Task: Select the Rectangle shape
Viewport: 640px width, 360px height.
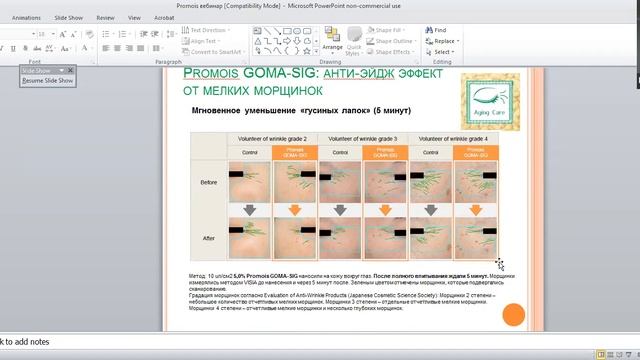Action: point(287,31)
